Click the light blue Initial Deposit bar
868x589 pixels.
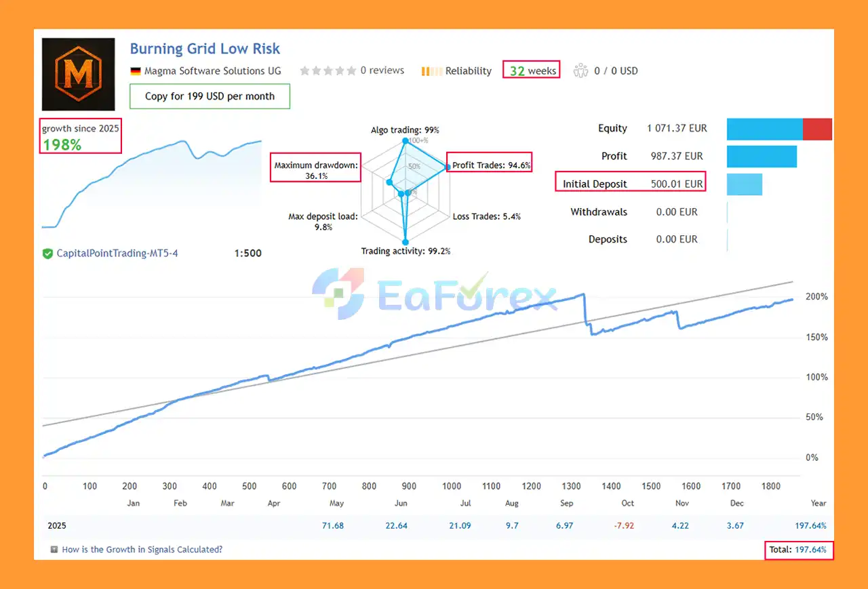(744, 184)
